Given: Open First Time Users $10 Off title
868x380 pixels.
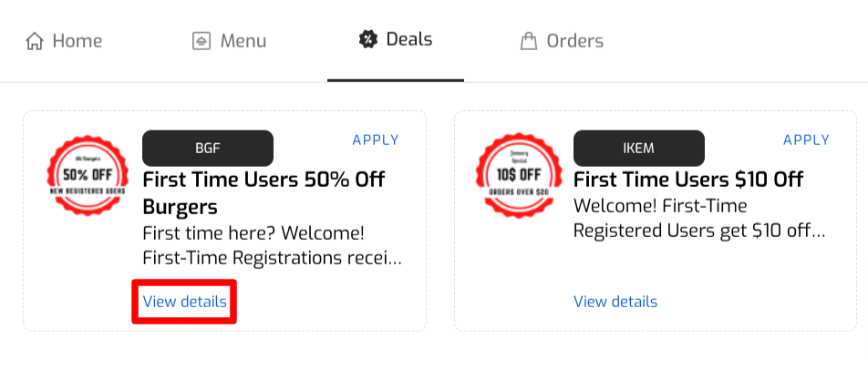Looking at the screenshot, I should [688, 180].
